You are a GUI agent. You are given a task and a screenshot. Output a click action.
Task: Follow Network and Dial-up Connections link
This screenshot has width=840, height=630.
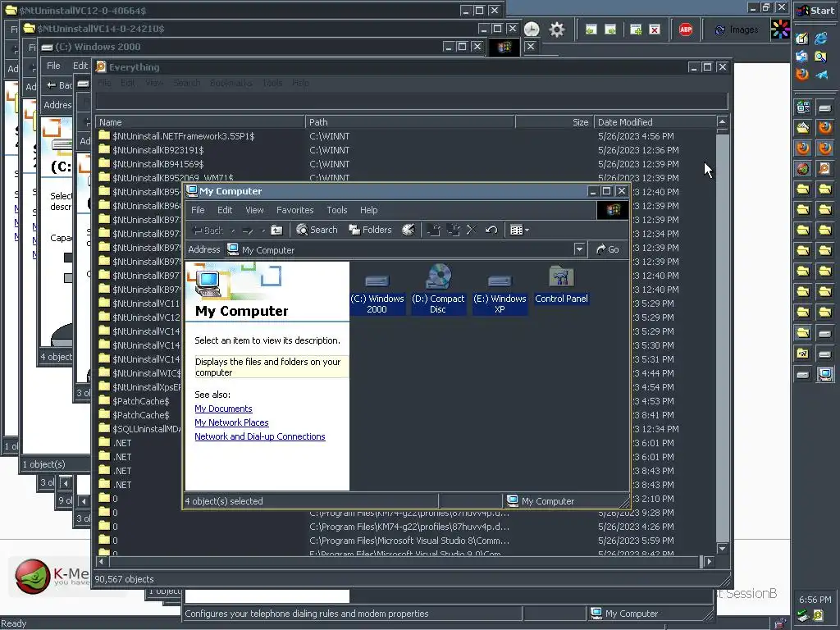[260, 436]
